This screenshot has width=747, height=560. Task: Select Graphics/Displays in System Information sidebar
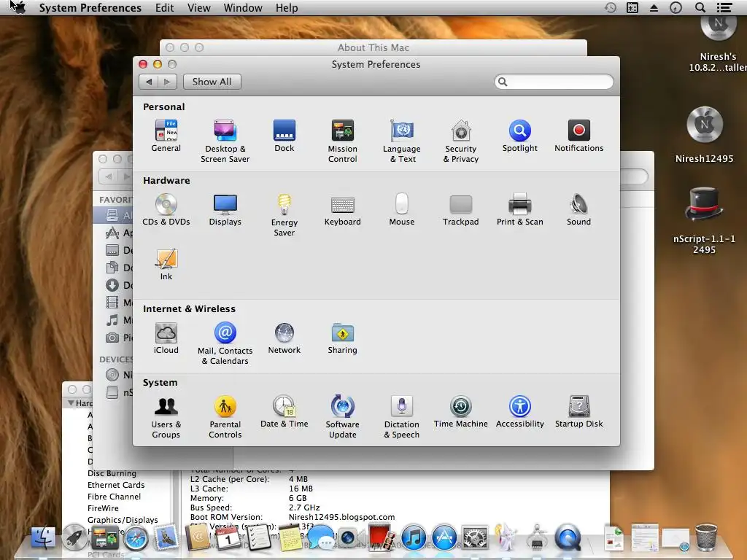(x=123, y=519)
